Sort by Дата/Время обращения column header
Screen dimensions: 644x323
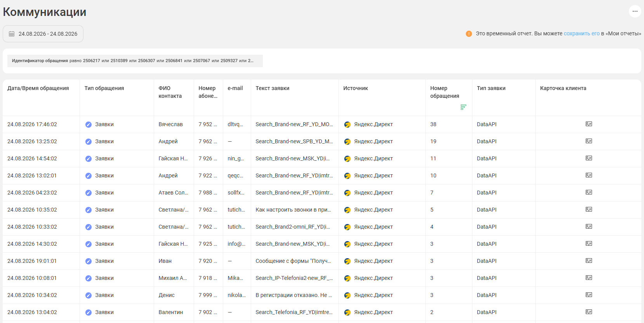click(x=38, y=88)
